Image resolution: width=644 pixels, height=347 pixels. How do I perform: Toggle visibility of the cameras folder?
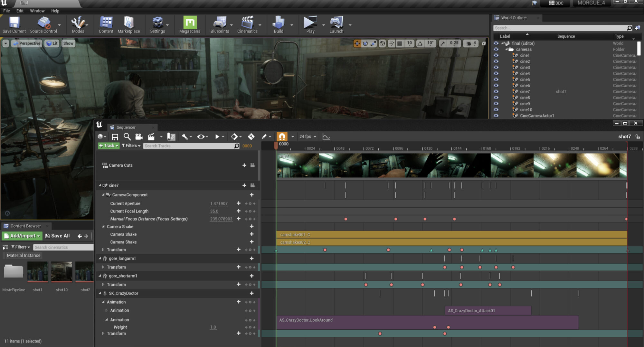click(496, 50)
